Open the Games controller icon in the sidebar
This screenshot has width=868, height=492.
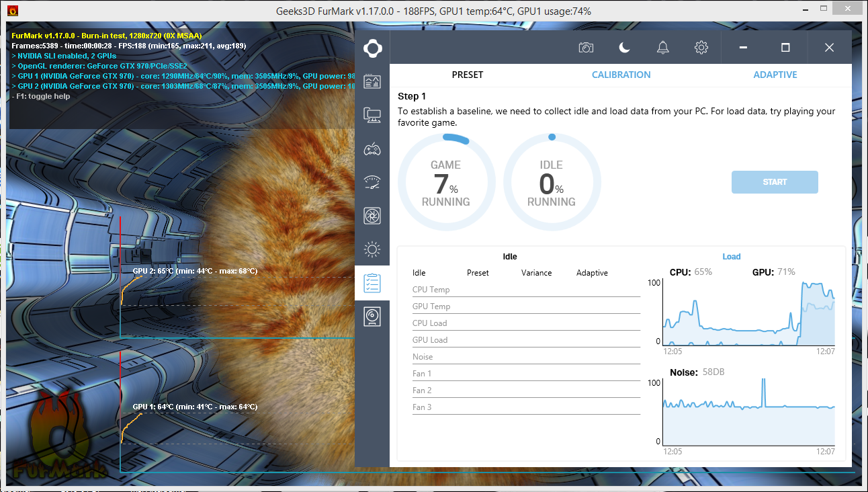coord(372,149)
